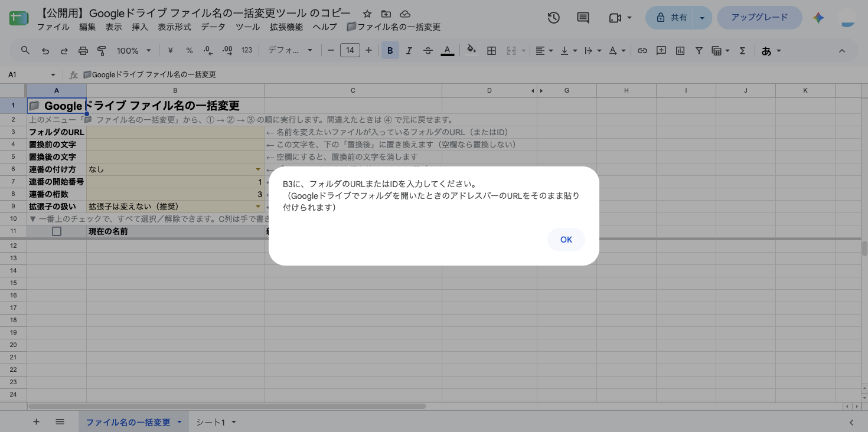The width and height of the screenshot is (868, 432).
Task: Open text wrapping dropdown
Action: click(x=592, y=51)
